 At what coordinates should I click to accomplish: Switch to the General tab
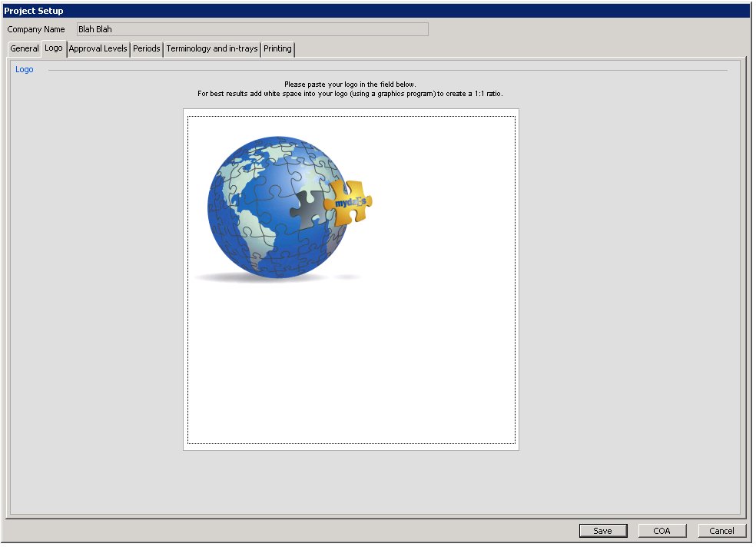tap(24, 48)
